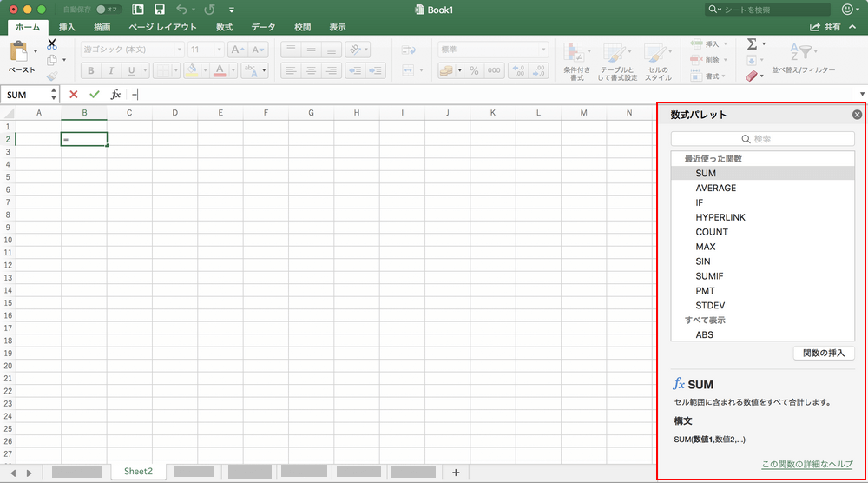Open Conditional Formatting menu
This screenshot has width=868, height=483.
[x=577, y=61]
